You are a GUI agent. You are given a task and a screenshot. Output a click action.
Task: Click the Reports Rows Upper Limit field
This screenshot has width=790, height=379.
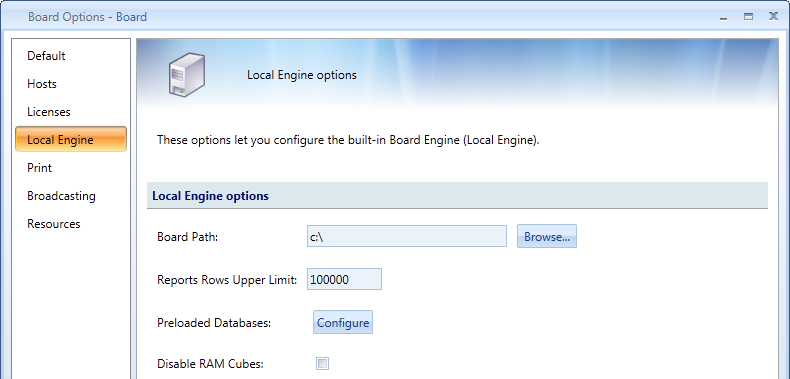(x=344, y=279)
